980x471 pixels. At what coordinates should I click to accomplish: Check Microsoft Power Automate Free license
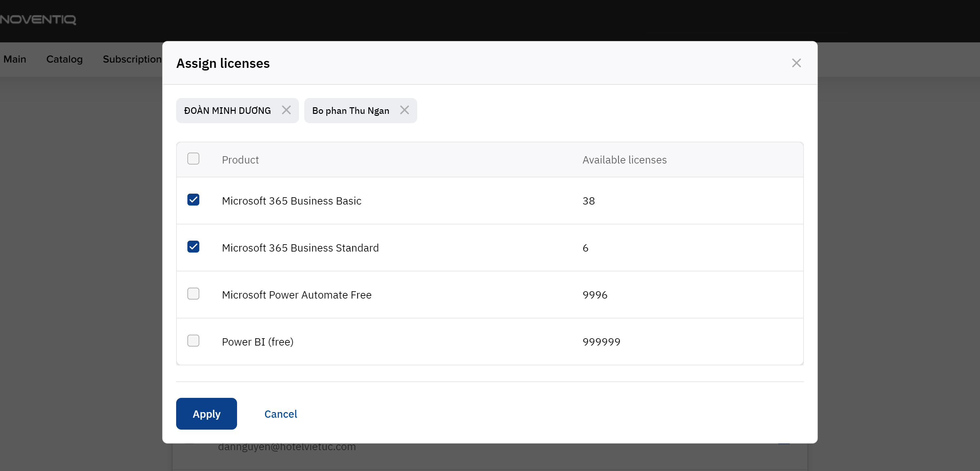[193, 294]
